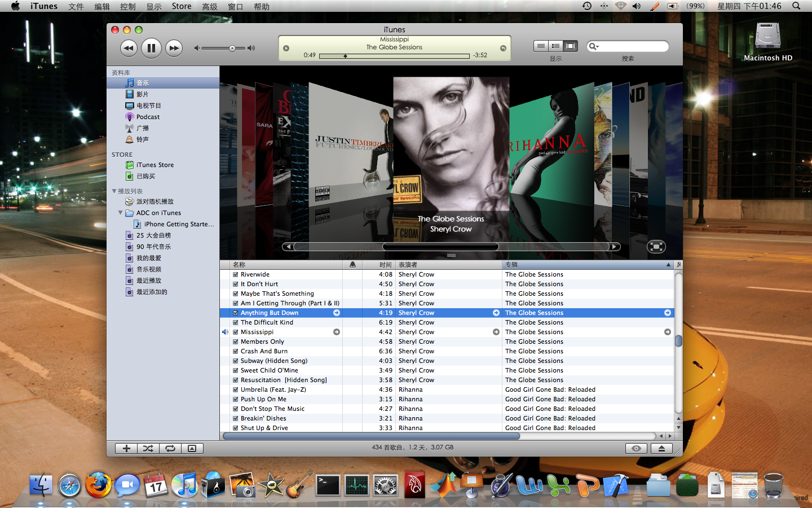Image resolution: width=812 pixels, height=508 pixels.
Task: Click arrow next to Anything But Down title
Action: click(337, 313)
